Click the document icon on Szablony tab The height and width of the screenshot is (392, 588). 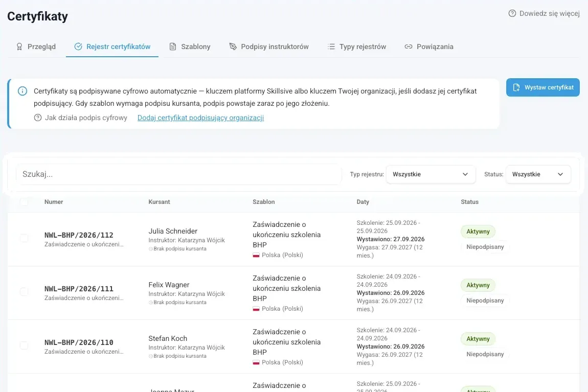pos(173,47)
